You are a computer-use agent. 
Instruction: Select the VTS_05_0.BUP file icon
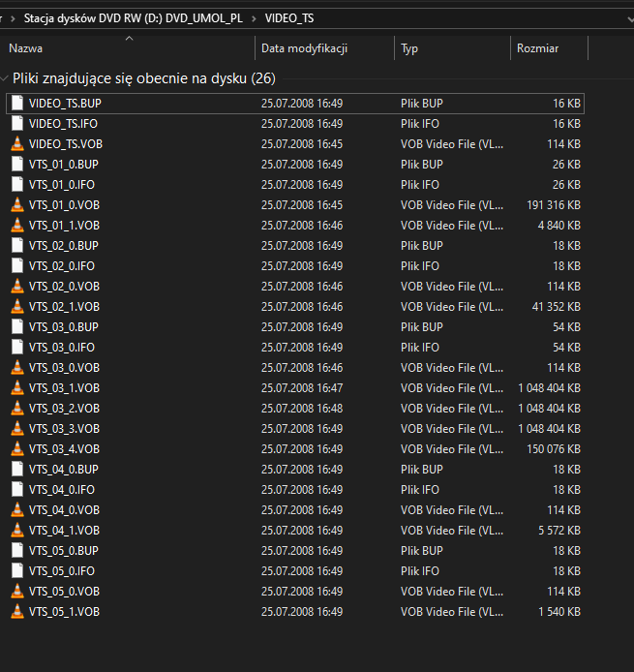pyautogui.click(x=17, y=550)
